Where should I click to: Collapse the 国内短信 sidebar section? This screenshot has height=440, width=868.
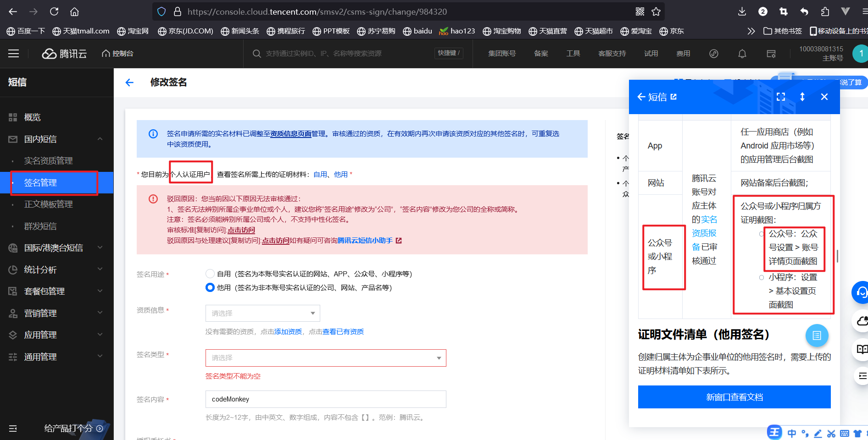click(x=100, y=139)
